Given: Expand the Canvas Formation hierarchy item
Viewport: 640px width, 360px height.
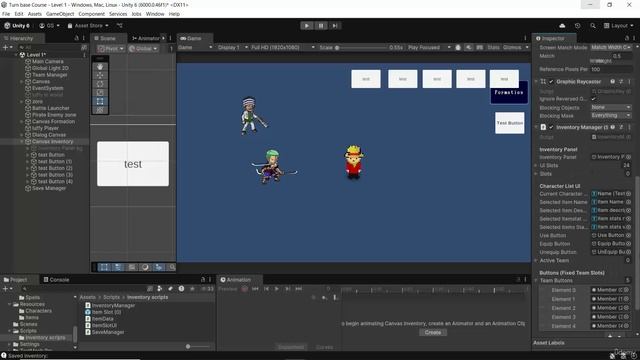Looking at the screenshot, I should 22,122.
